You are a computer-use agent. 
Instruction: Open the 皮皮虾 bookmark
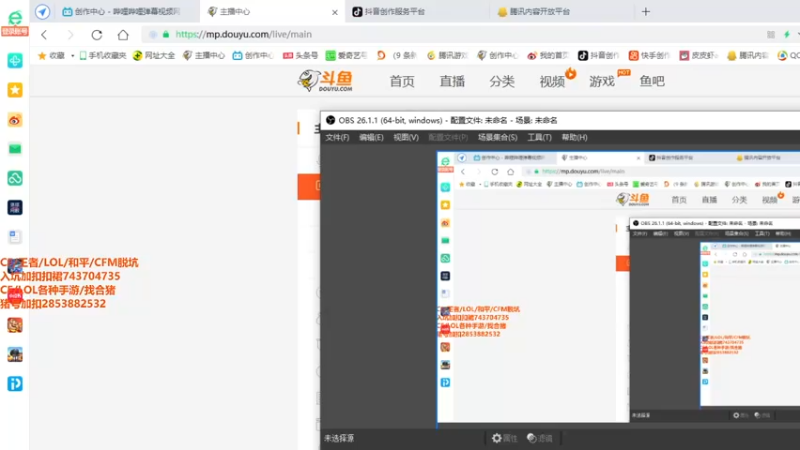click(698, 56)
